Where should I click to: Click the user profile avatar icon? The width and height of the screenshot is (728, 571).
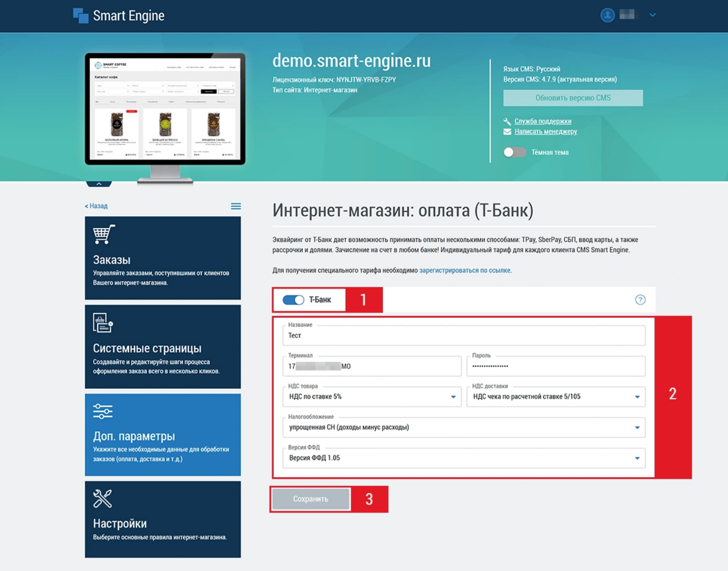click(x=607, y=15)
